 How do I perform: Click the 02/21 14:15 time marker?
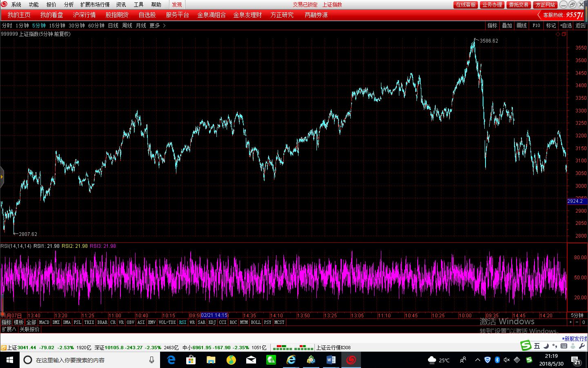click(x=214, y=315)
